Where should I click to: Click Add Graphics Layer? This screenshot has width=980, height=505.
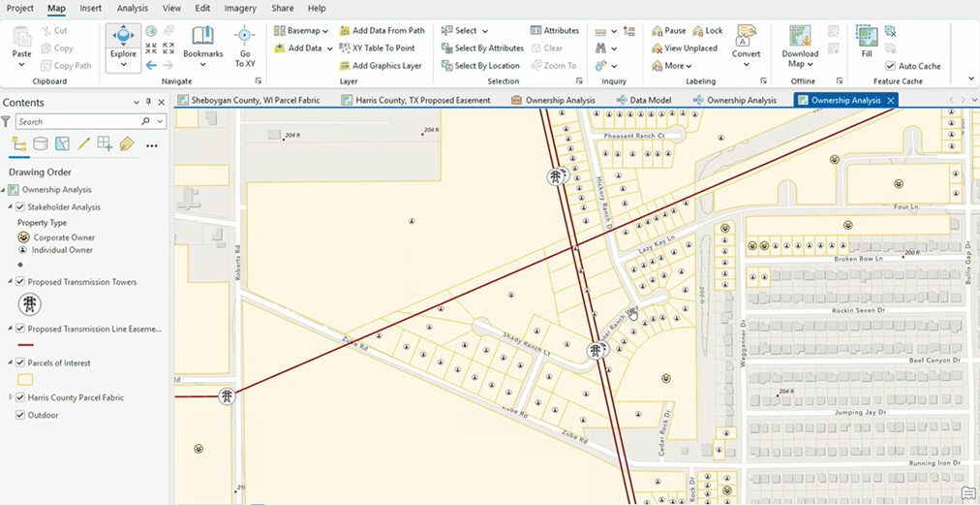click(x=380, y=65)
